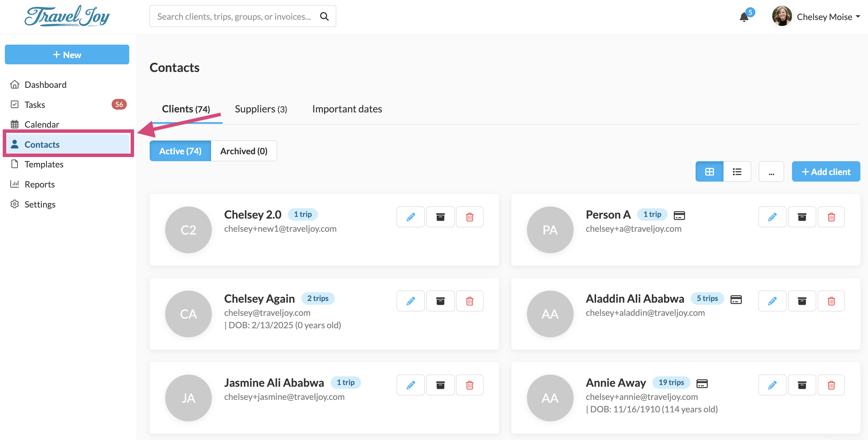Switch to Suppliers (3) tab
Screen dimensions: 868x440
pos(261,109)
